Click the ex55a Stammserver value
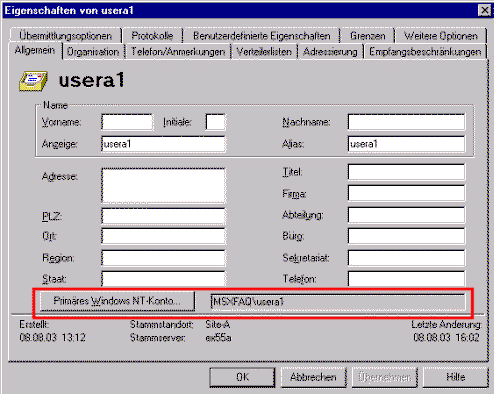The image size is (494, 394). 218,338
